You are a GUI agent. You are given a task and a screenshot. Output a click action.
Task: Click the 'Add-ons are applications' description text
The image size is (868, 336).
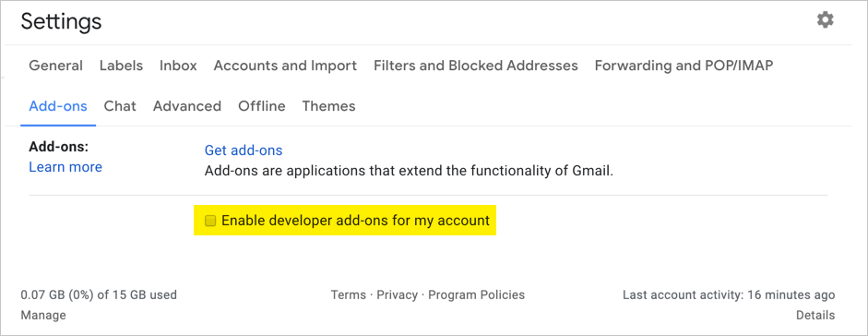click(x=409, y=171)
